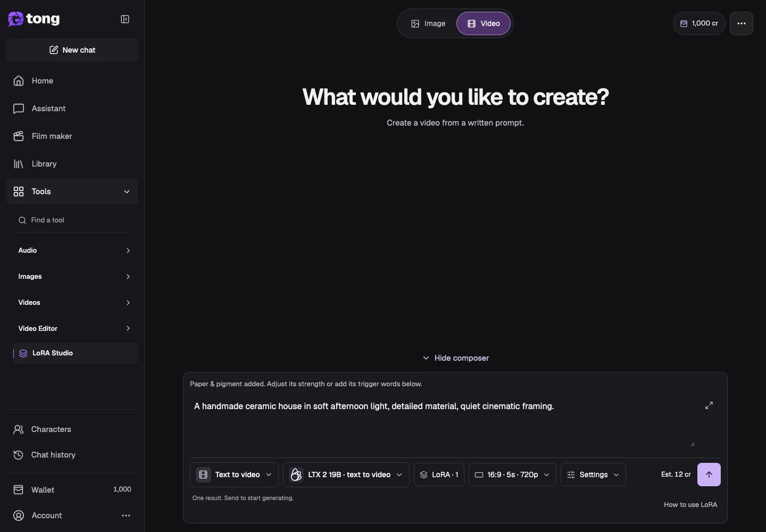
Task: Click "Create a video from a written prompt." text
Action: (x=455, y=123)
